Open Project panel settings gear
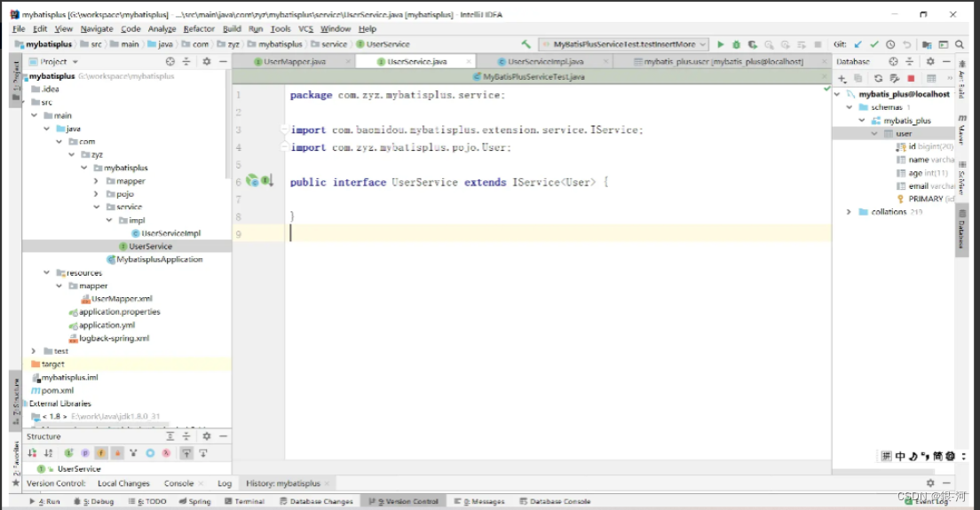 tap(207, 61)
